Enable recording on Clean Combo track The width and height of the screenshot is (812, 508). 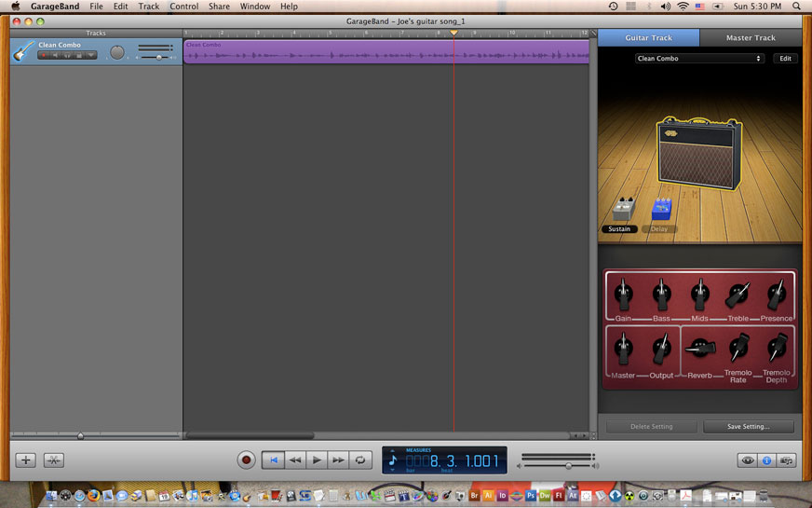coord(43,56)
